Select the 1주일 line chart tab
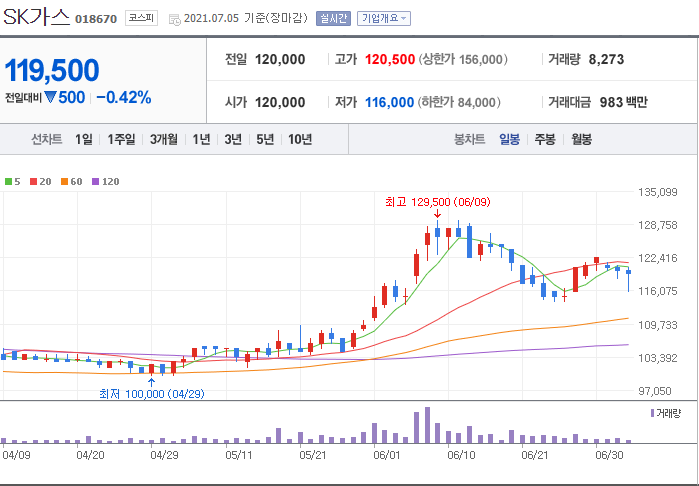Image resolution: width=699 pixels, height=486 pixels. (121, 140)
